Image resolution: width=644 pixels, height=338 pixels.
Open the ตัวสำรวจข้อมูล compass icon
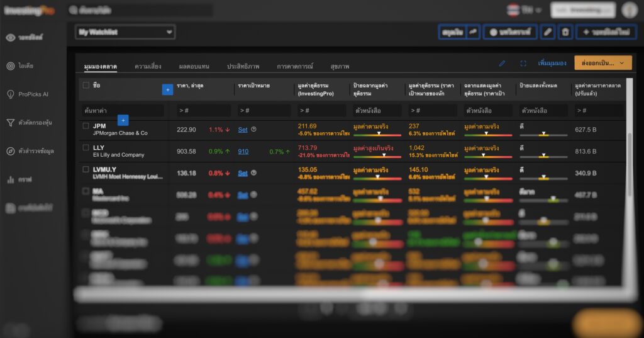coord(11,151)
